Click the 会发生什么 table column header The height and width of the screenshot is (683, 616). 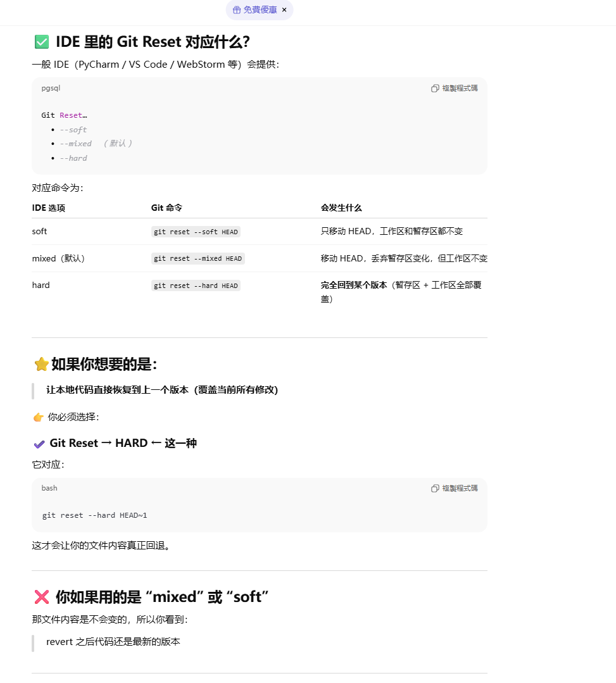[x=341, y=208]
